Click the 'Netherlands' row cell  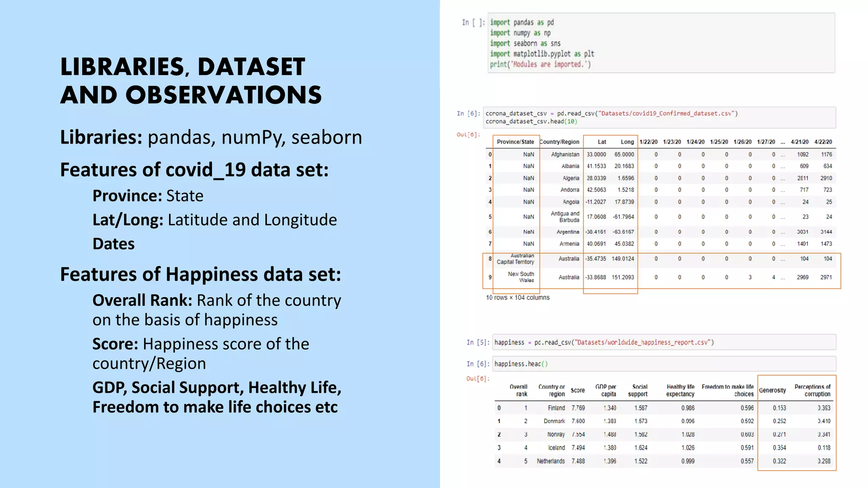[551, 461]
